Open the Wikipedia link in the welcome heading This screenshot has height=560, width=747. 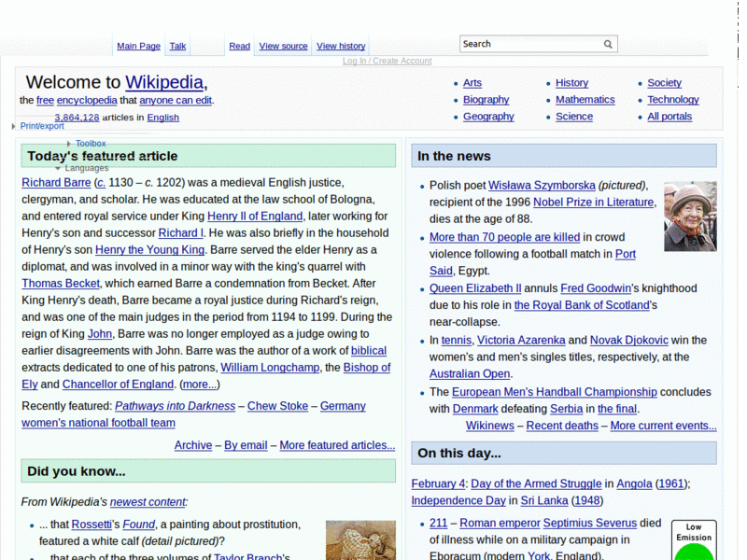[x=164, y=82]
